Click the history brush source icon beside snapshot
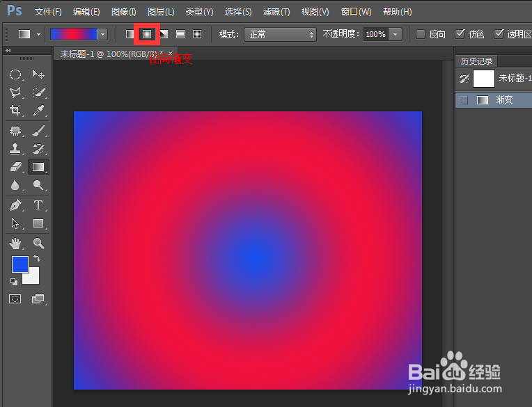Viewport: 532px width, 407px height. point(464,79)
